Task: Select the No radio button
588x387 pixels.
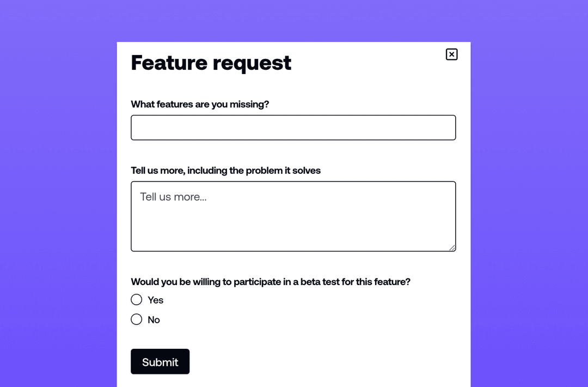Action: click(137, 319)
